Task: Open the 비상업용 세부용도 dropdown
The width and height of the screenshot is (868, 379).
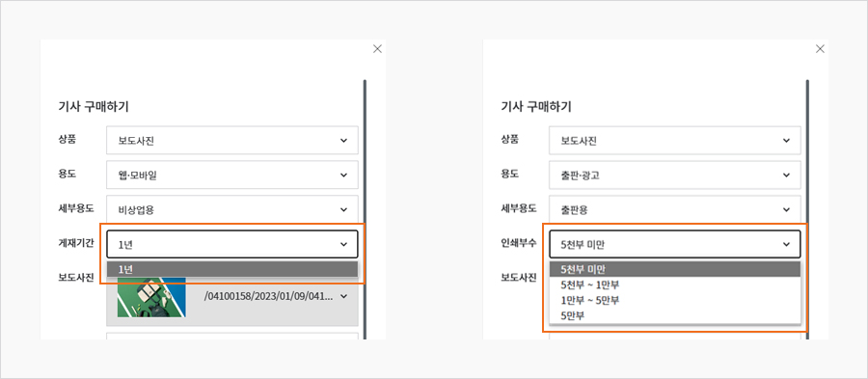Action: pyautogui.click(x=232, y=209)
